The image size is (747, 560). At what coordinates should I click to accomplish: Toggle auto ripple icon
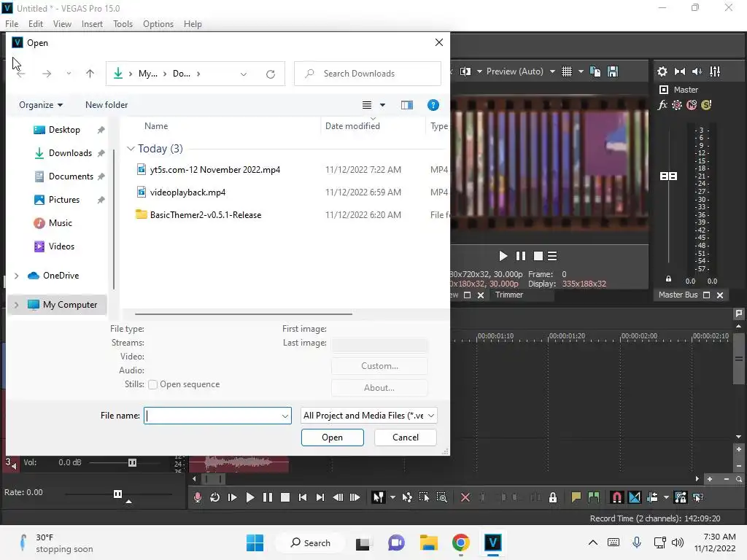coord(652,497)
